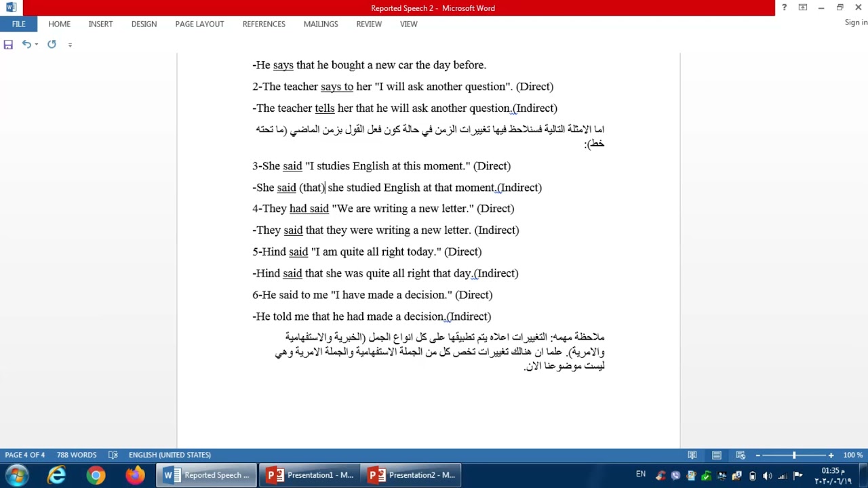Open Customize Quick Access Toolbar dropdown
The image size is (868, 488).
point(70,45)
